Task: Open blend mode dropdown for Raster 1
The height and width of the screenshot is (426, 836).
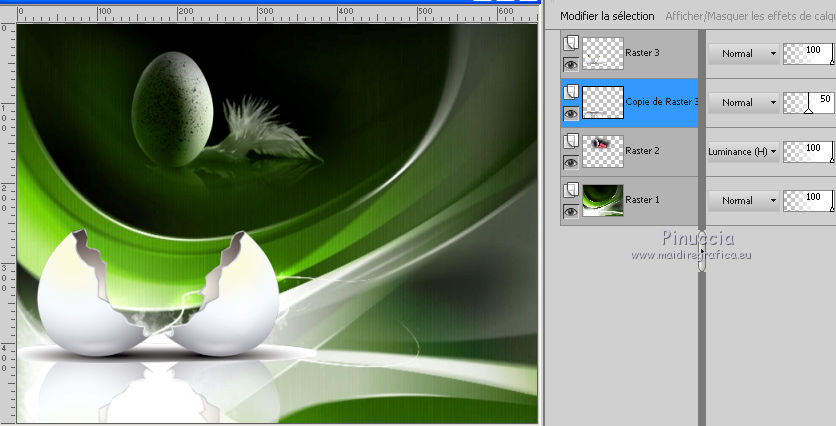Action: tap(744, 200)
